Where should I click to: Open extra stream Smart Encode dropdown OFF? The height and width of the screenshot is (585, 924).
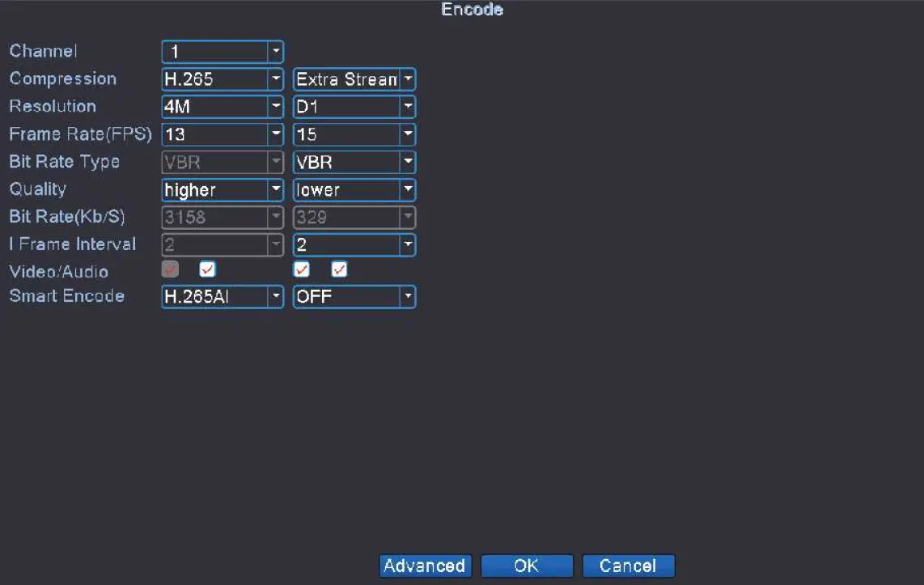(354, 296)
